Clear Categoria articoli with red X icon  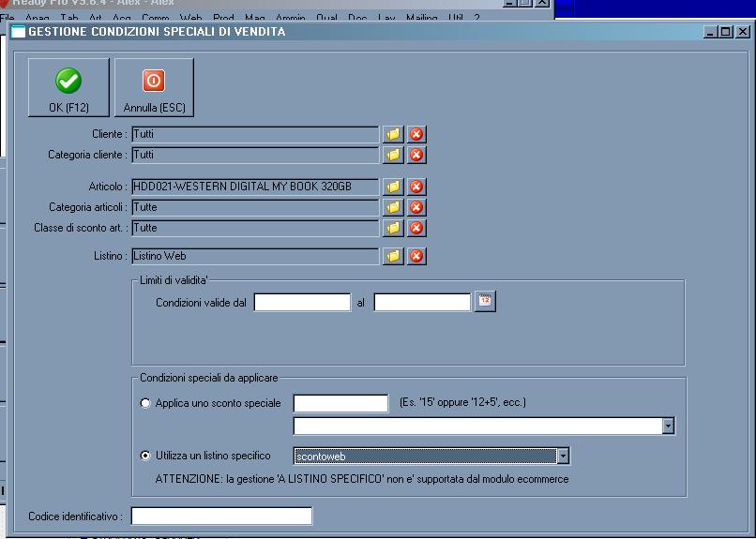[x=416, y=207]
